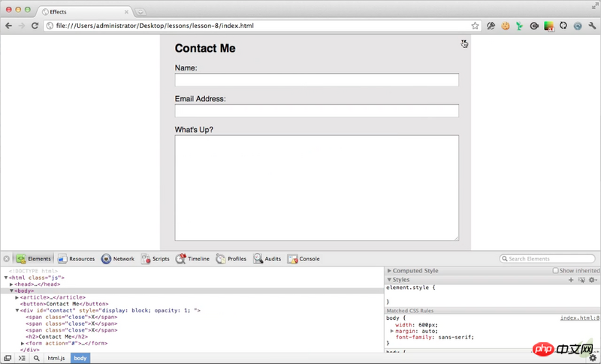Open the Profiles panel
The height and width of the screenshot is (364, 601).
231,259
